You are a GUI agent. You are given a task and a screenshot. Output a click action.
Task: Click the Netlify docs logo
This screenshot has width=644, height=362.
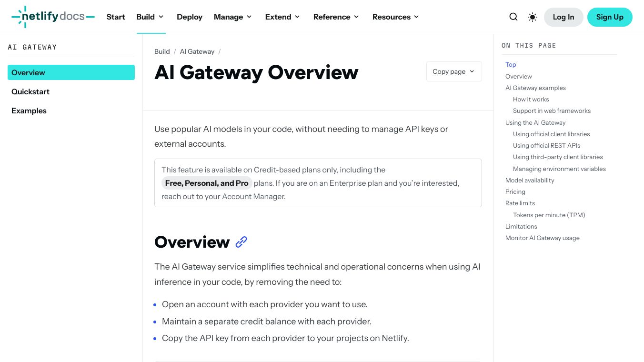tap(52, 16)
